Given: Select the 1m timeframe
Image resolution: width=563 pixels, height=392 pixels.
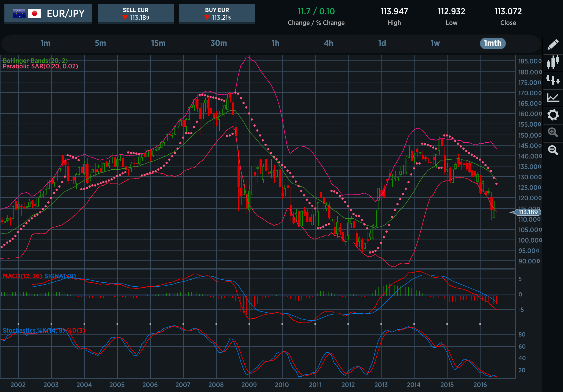Looking at the screenshot, I should (46, 43).
